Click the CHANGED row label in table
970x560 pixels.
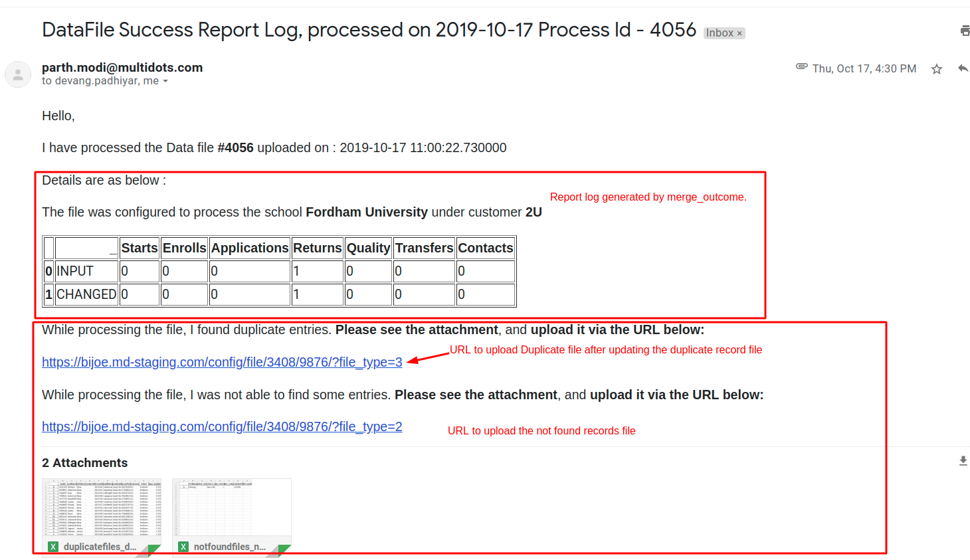pos(86,294)
